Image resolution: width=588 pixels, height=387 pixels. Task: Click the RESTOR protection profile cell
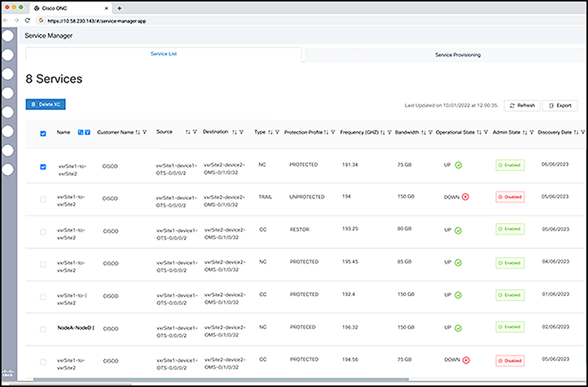pyautogui.click(x=299, y=229)
